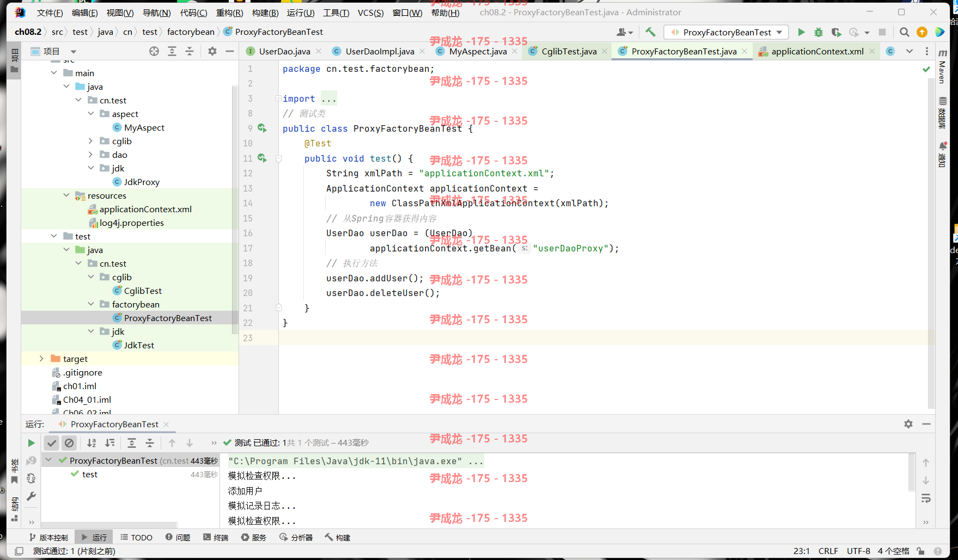Build project with the hammer icon
The width and height of the screenshot is (958, 560).
(650, 32)
